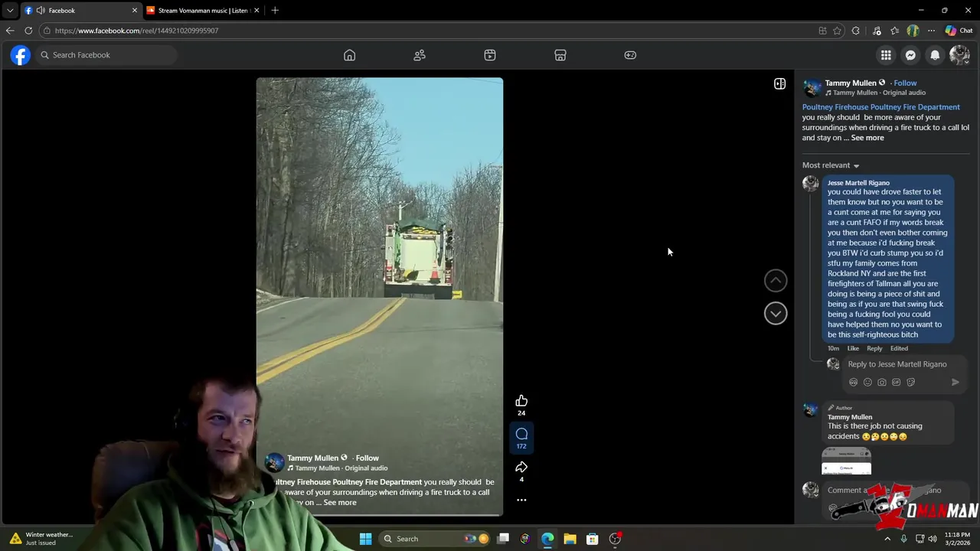
Task: Open the Friends icon in the Facebook nav bar
Action: click(420, 55)
